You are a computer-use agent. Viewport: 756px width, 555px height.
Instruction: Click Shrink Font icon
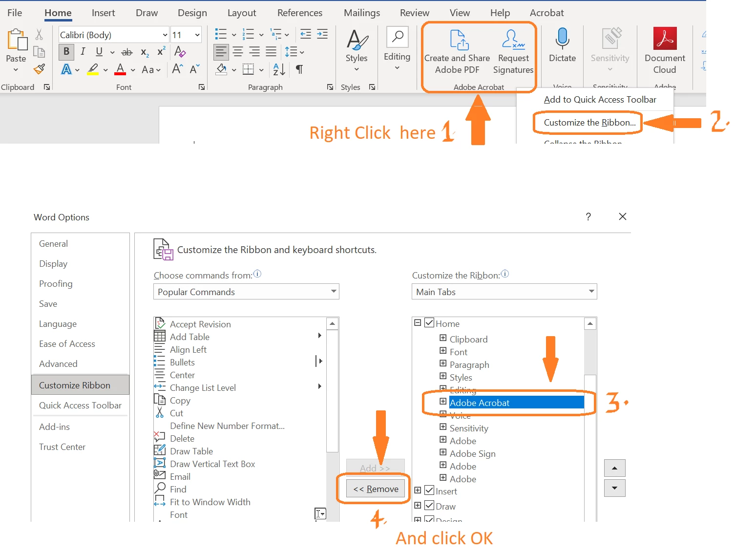click(x=194, y=69)
